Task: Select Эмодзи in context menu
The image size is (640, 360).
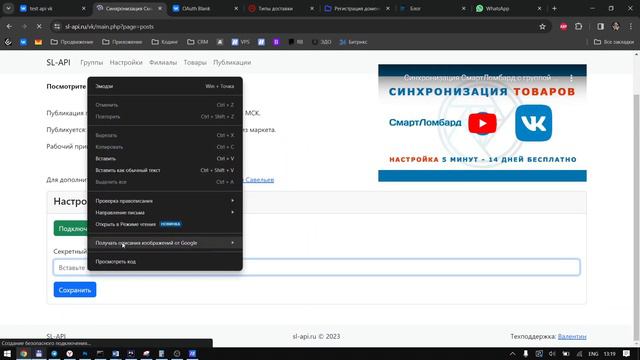Action: click(165, 86)
